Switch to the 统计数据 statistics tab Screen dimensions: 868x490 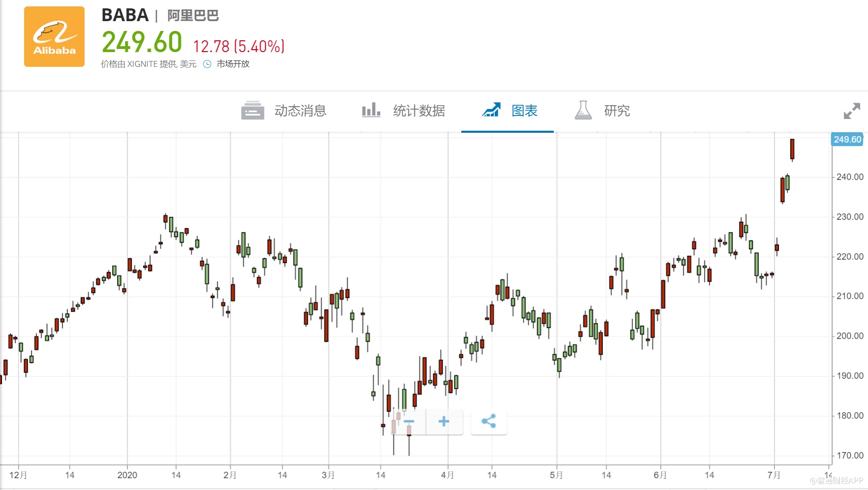pyautogui.click(x=419, y=111)
